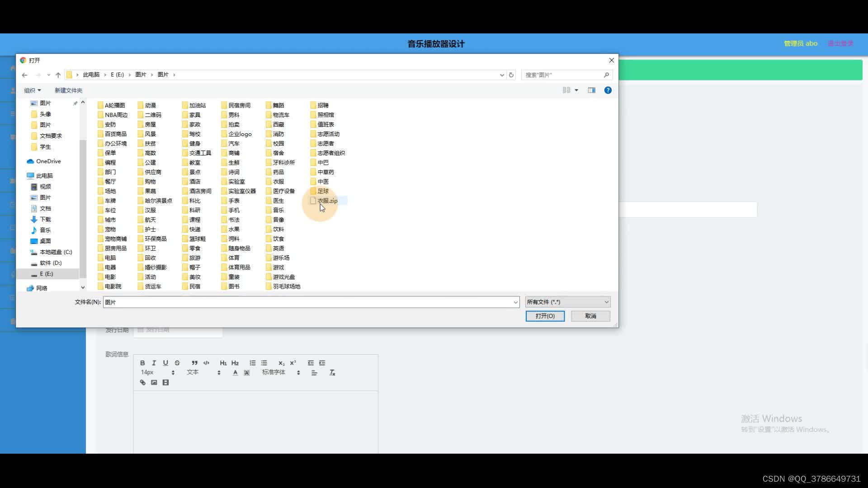Image resolution: width=868 pixels, height=488 pixels.
Task: Go up one folder level
Action: click(58, 75)
